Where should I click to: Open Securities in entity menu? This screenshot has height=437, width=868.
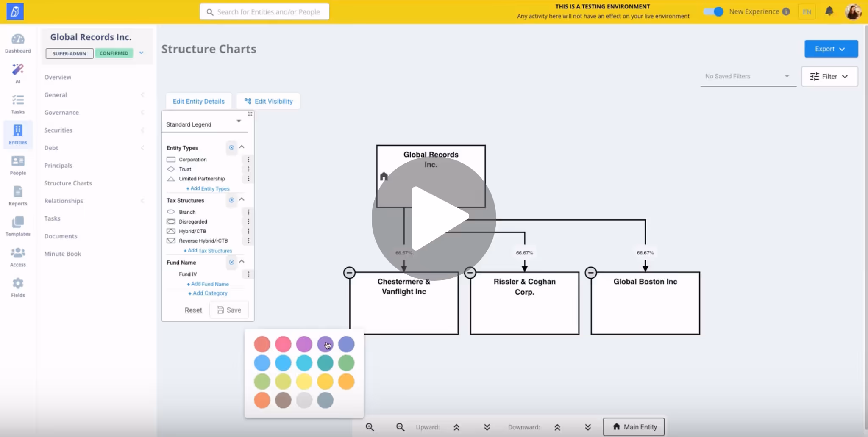pyautogui.click(x=58, y=130)
